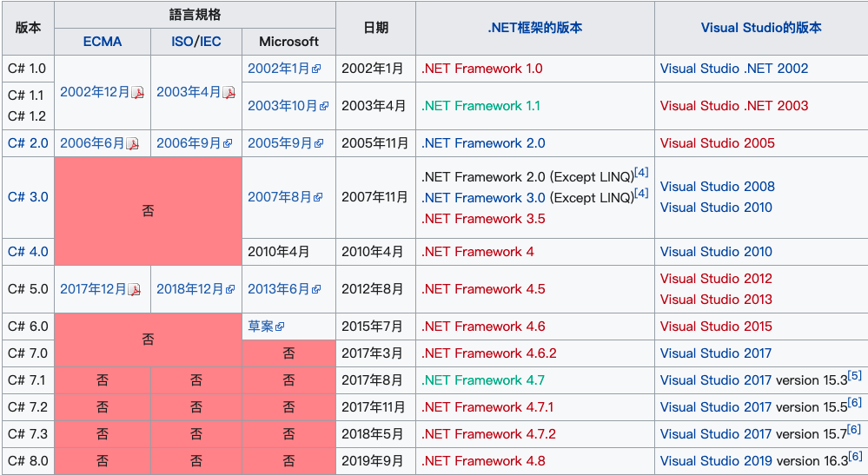Click external link icon after 2013年6月
Viewport: 868px width, 475px height.
click(316, 290)
